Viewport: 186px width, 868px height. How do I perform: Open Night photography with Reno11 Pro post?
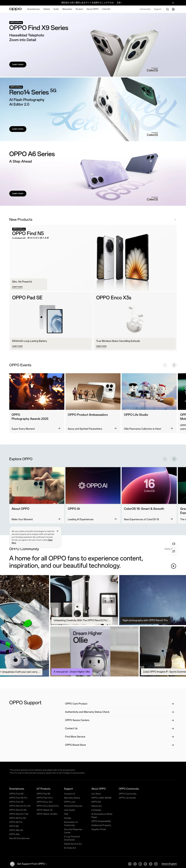click(x=153, y=600)
